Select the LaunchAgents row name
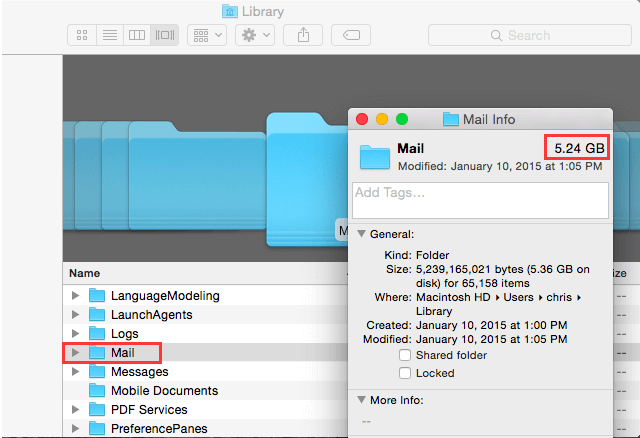This screenshot has height=438, width=640. [x=151, y=315]
